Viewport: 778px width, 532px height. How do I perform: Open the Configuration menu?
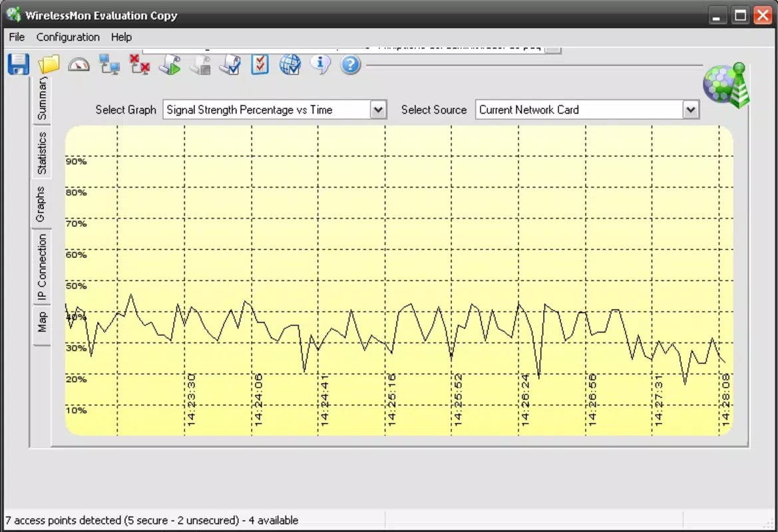point(67,37)
